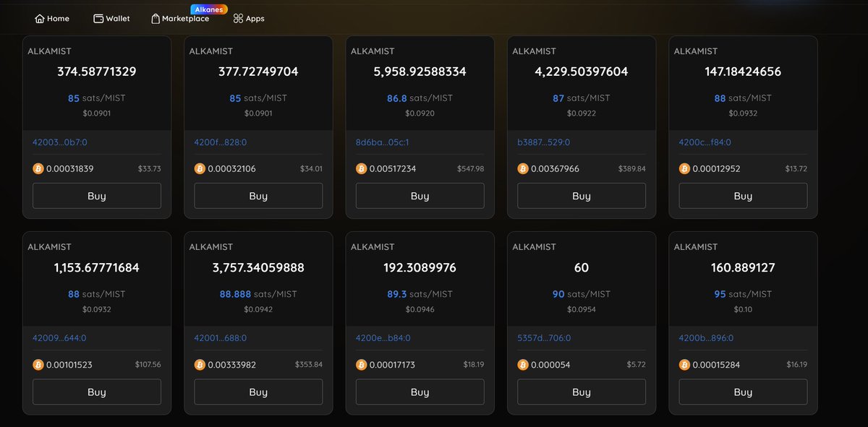This screenshot has width=868, height=427.
Task: Open transaction link 5357d...706:0
Action: coord(544,337)
